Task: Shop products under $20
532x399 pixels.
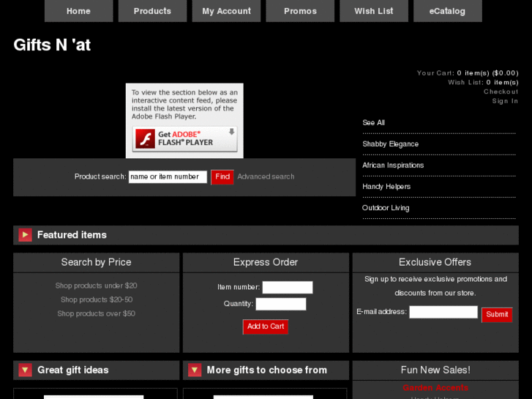Action: tap(96, 286)
